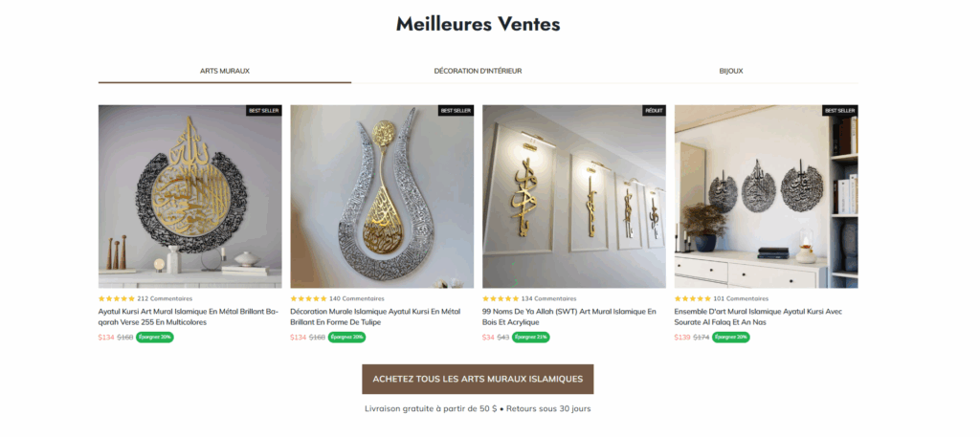Click the Réduit badge on third product
Viewport: 980px width, 437px height.
[654, 111]
